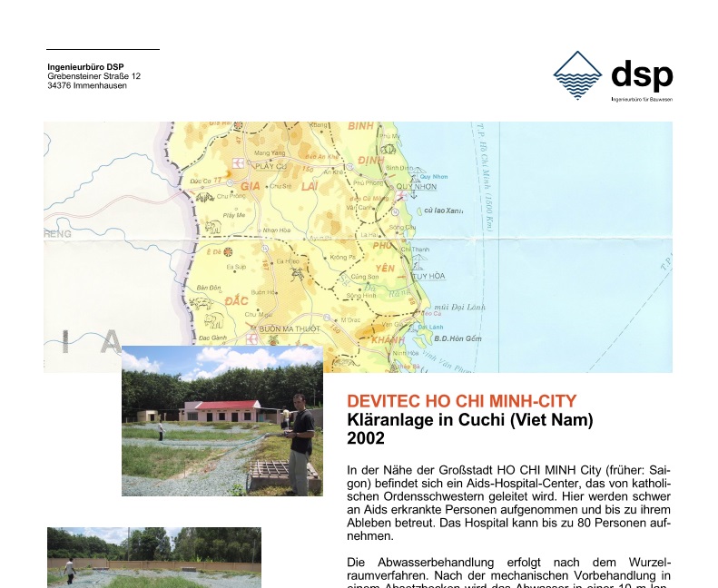
Task: Click the Ingenieurbüro DSP company name
Action: tap(85, 67)
